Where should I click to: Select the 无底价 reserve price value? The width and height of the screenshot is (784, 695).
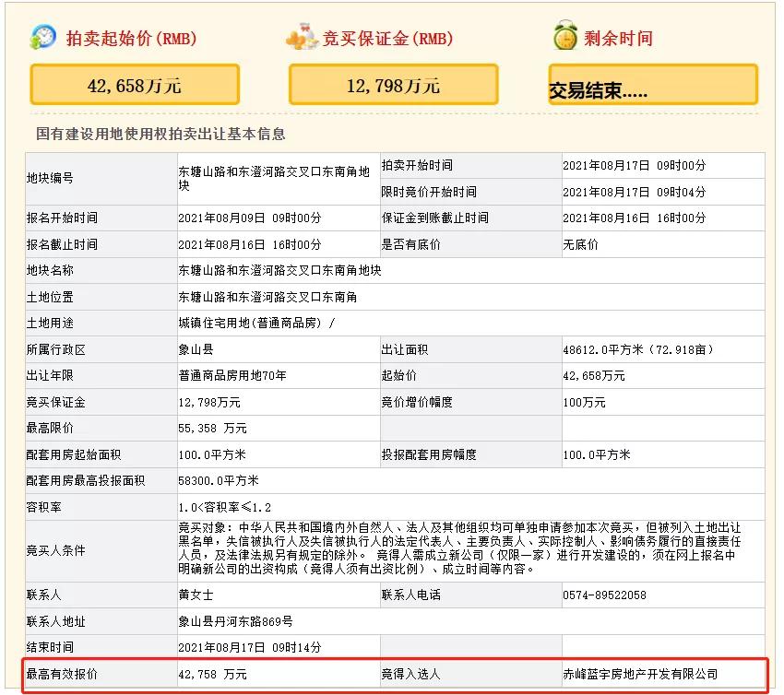(581, 244)
